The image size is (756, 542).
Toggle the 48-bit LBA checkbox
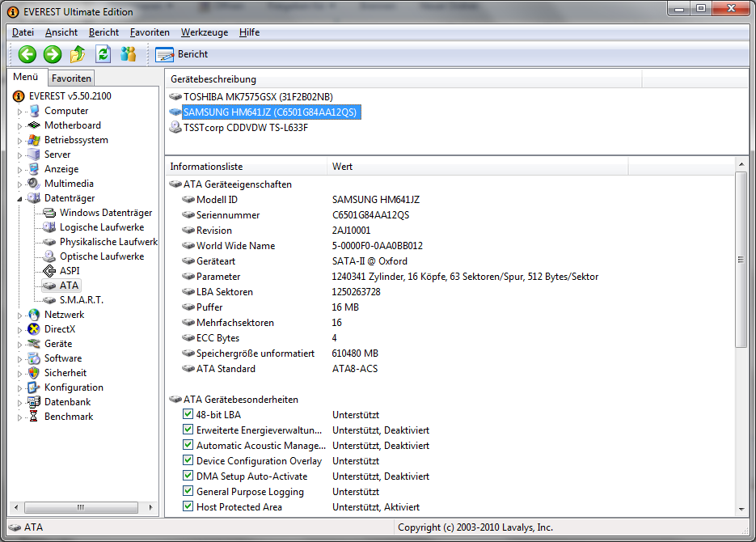pyautogui.click(x=188, y=413)
